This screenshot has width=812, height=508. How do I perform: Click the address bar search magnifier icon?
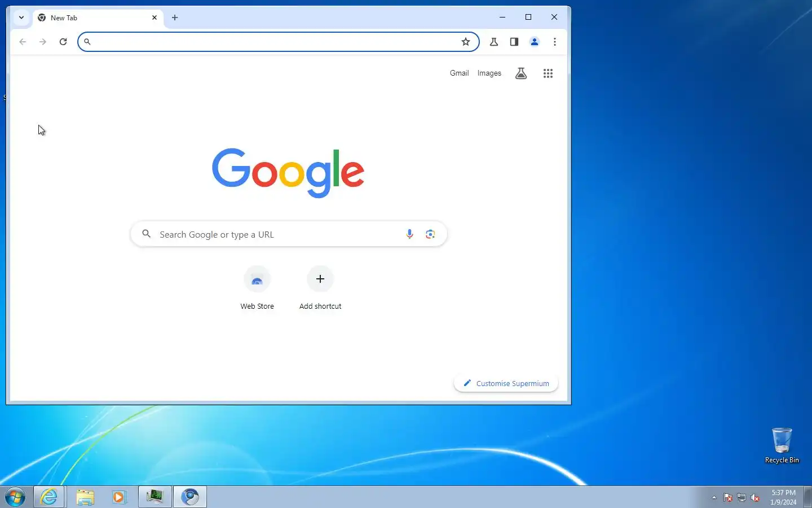point(87,42)
